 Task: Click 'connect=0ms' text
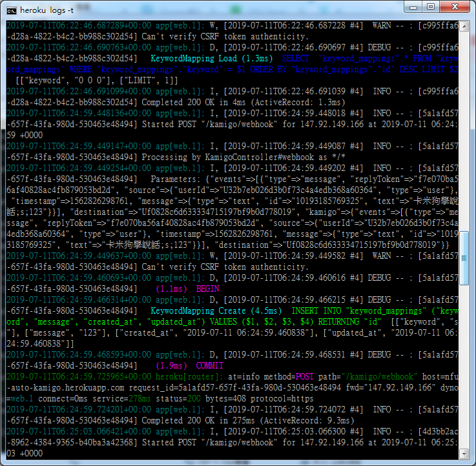point(63,399)
